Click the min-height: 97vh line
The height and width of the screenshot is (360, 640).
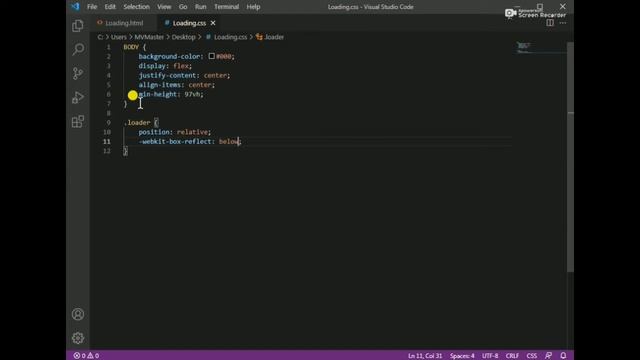[x=171, y=94]
